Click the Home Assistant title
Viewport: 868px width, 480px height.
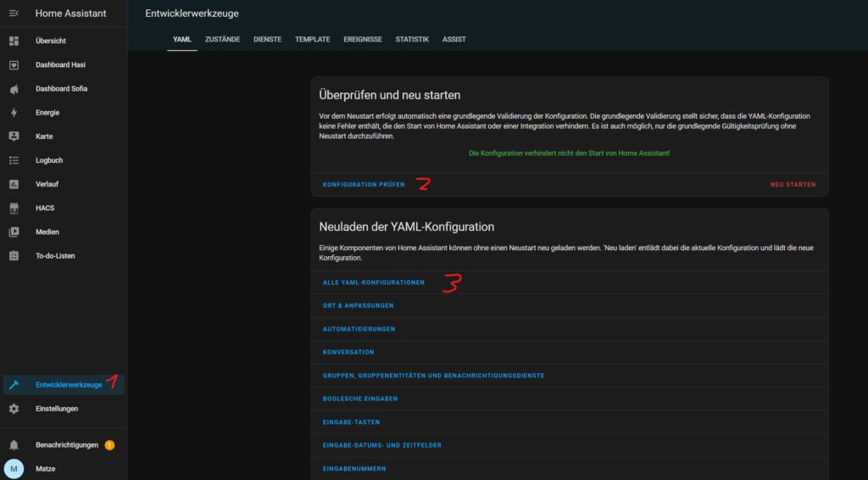(71, 14)
